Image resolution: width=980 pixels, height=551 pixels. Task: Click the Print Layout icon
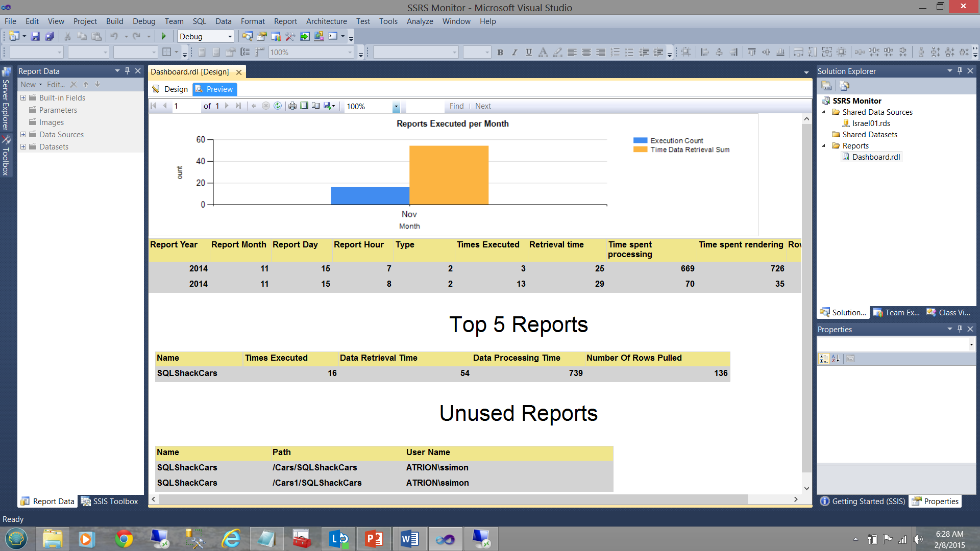(304, 106)
